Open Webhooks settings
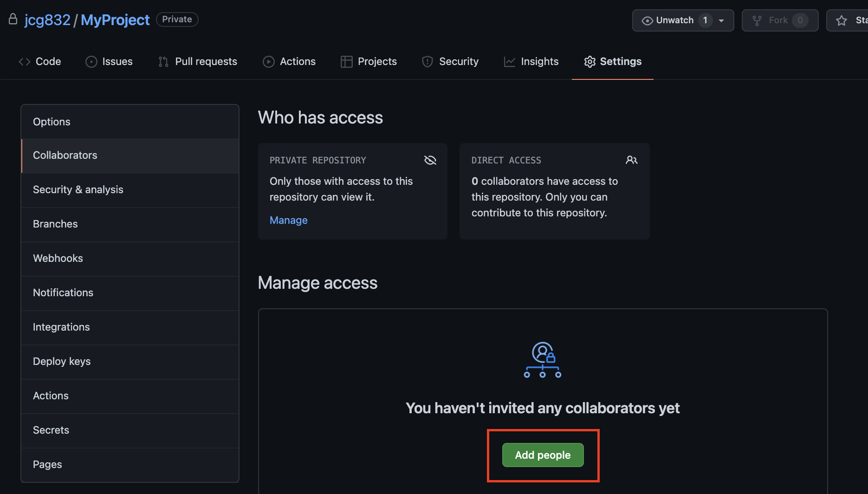 pos(130,259)
